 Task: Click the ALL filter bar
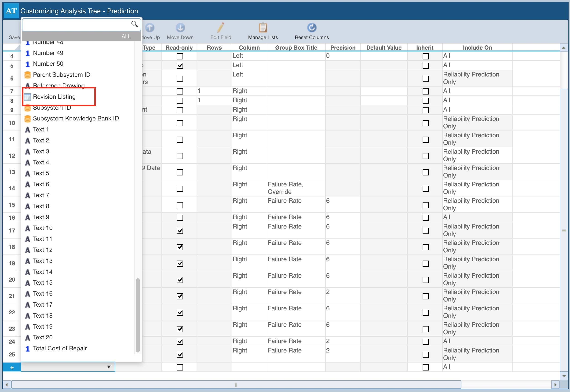pos(81,36)
